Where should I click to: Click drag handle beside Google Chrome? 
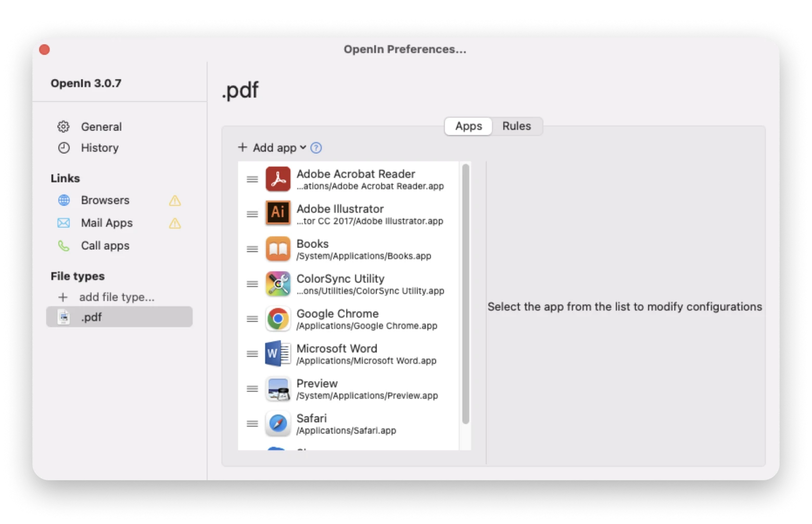pos(252,319)
